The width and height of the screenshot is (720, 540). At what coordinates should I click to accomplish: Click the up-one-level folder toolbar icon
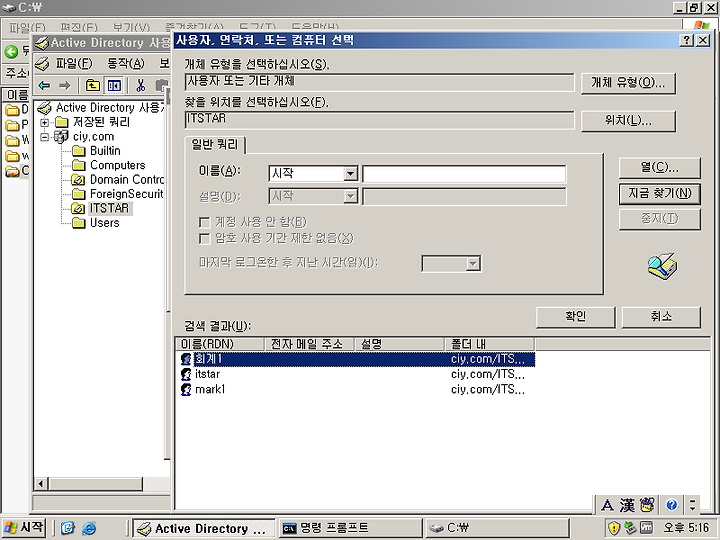click(x=93, y=85)
